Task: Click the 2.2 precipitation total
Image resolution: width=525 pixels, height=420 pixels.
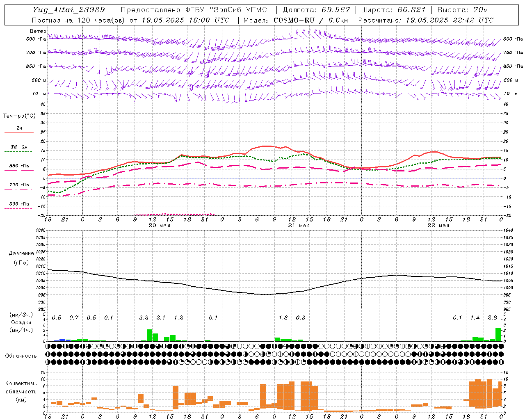Action: point(144,318)
